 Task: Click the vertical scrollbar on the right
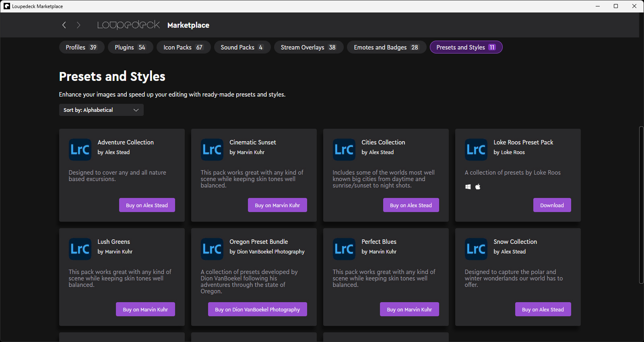[641, 205]
